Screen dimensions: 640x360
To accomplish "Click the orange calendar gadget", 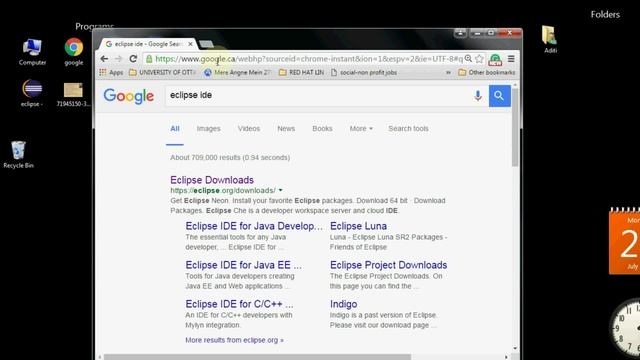I will [624, 242].
